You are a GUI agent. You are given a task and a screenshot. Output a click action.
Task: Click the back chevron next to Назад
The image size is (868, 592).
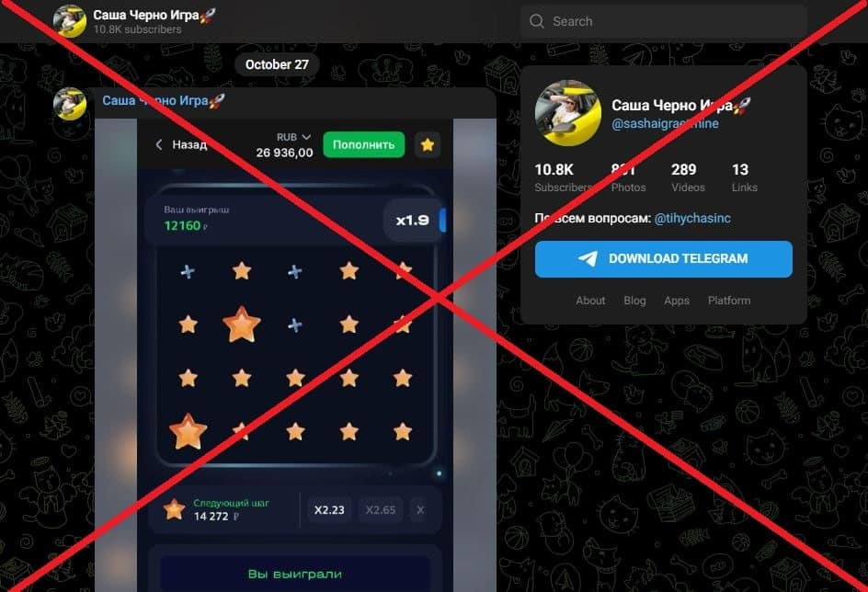click(x=159, y=144)
